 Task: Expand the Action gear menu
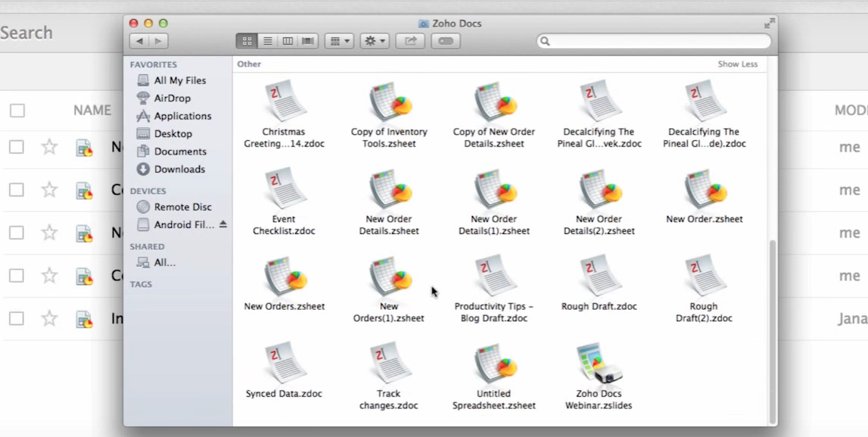[375, 41]
